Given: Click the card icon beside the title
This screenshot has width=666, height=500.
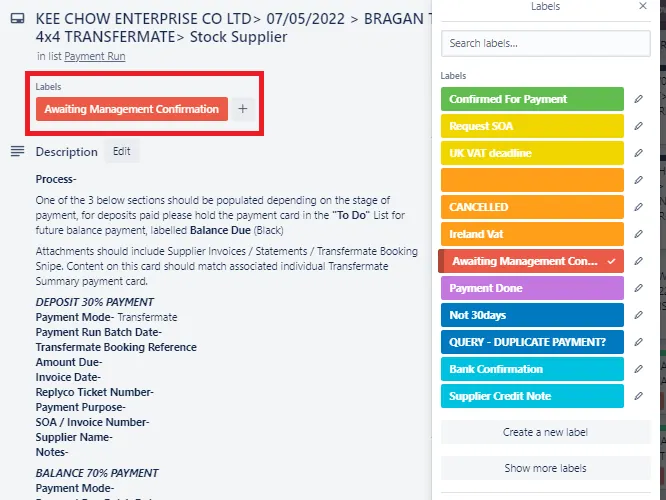Looking at the screenshot, I should coord(17,19).
